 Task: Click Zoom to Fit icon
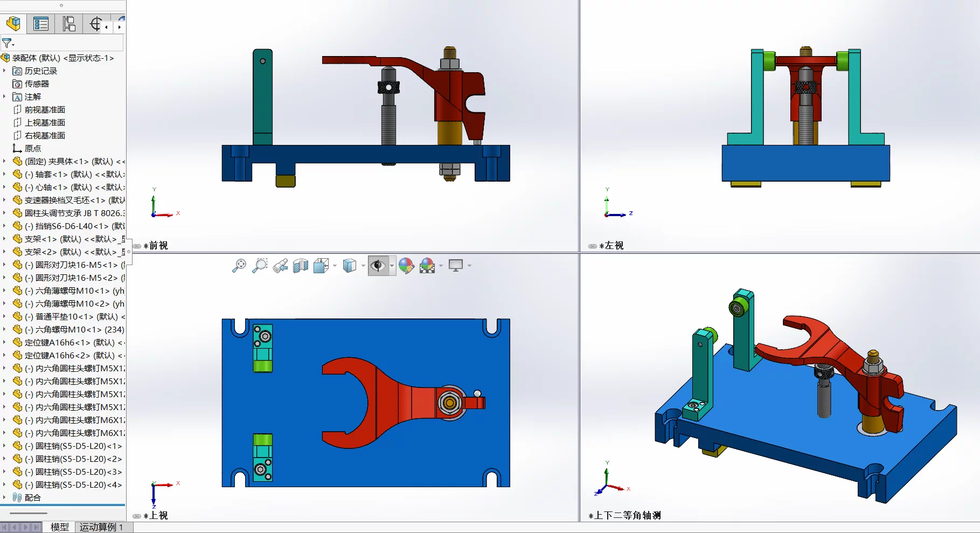pos(239,266)
